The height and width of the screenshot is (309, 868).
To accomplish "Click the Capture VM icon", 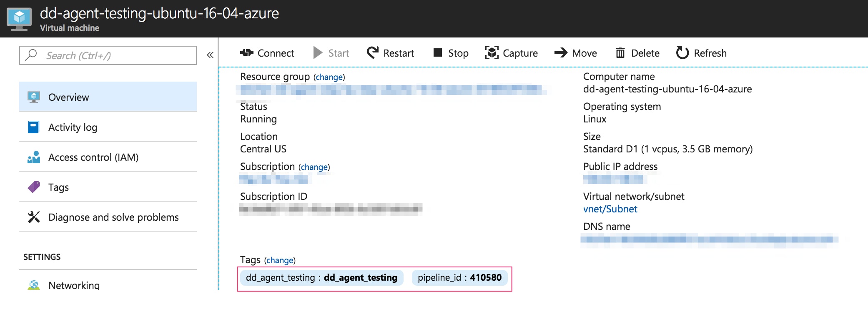I will [x=492, y=53].
